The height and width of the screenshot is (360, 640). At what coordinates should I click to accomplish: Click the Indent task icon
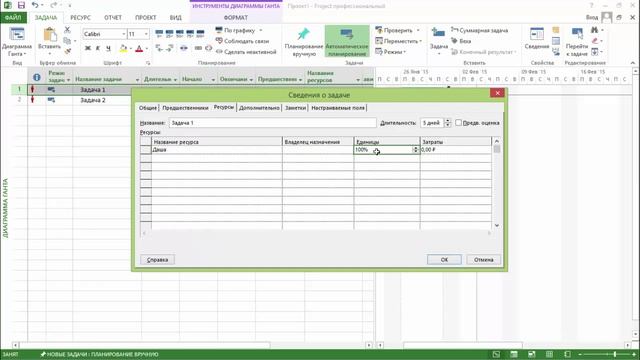click(169, 48)
